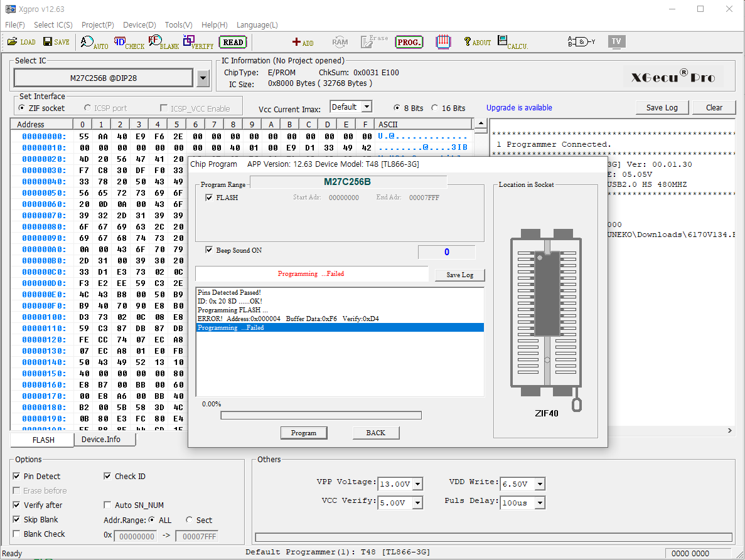
Task: Switch to the Device.Info tab
Action: pos(101,440)
